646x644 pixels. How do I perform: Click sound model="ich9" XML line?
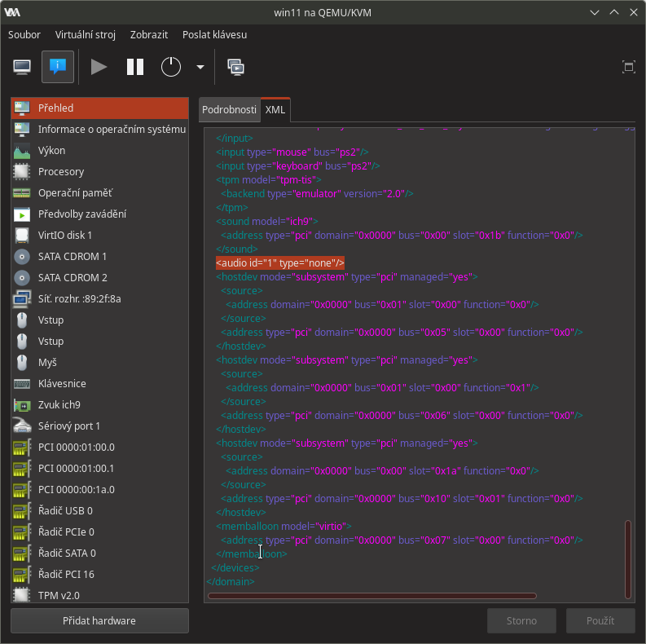(x=267, y=222)
